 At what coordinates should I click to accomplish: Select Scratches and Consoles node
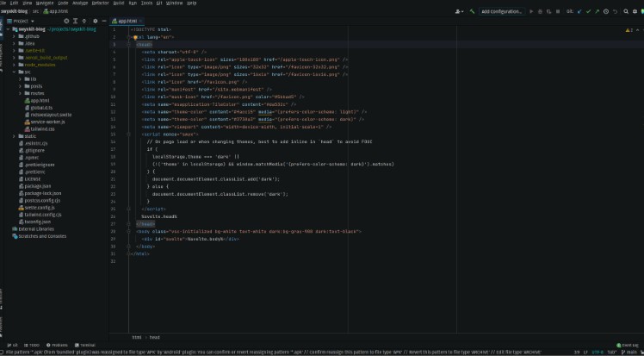[39, 236]
